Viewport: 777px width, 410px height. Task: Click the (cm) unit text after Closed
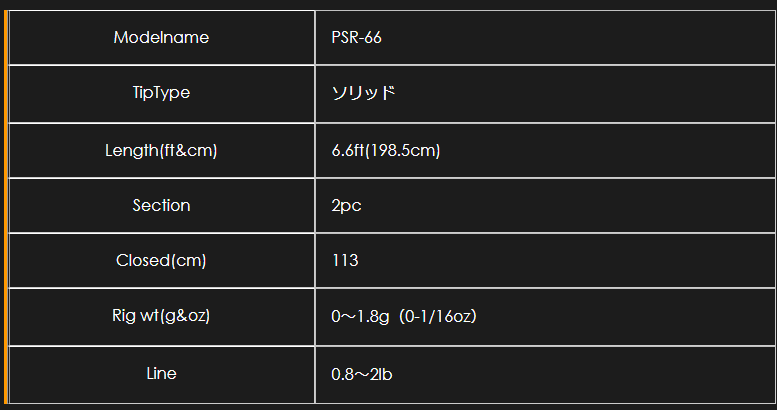click(189, 260)
